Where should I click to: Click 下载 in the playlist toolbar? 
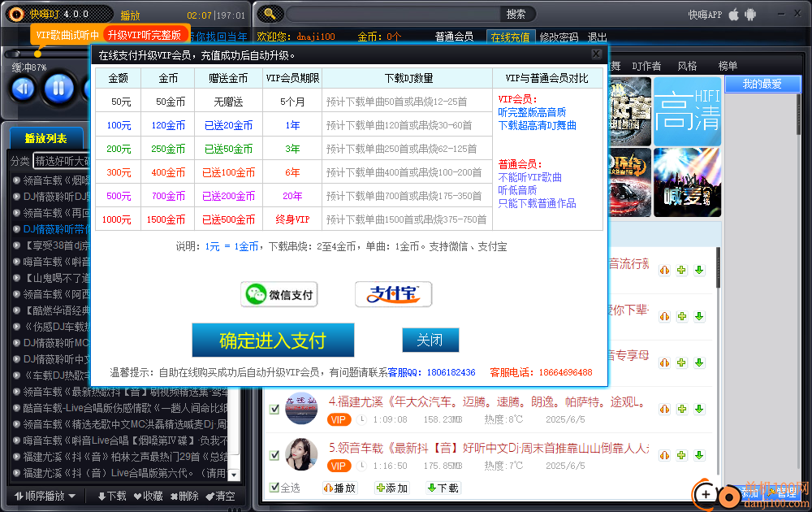click(x=112, y=496)
